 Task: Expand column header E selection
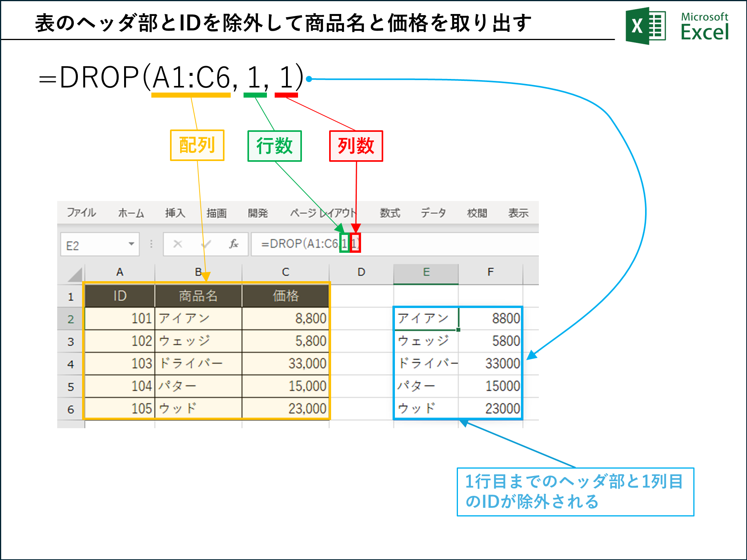pos(426,272)
